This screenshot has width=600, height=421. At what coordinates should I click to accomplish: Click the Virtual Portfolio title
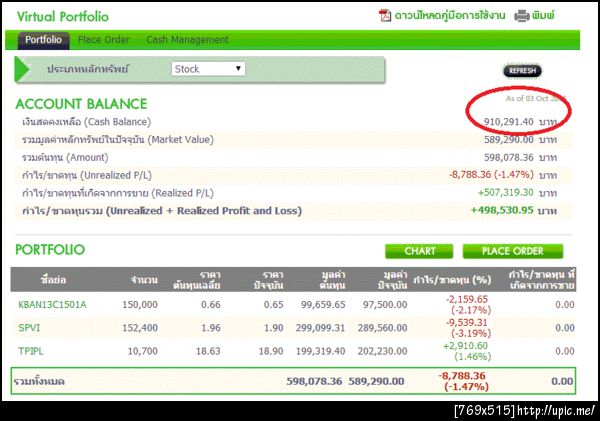[x=63, y=16]
